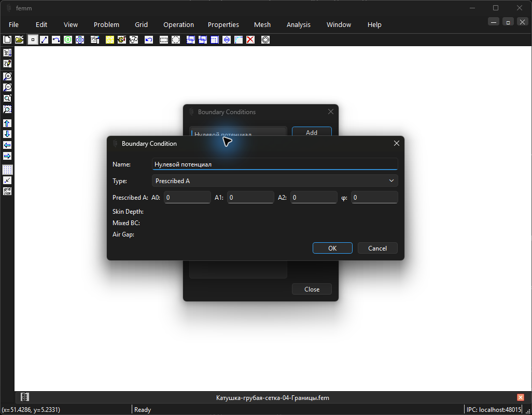Select the line segment tool
532x415 pixels.
pyautogui.click(x=44, y=40)
